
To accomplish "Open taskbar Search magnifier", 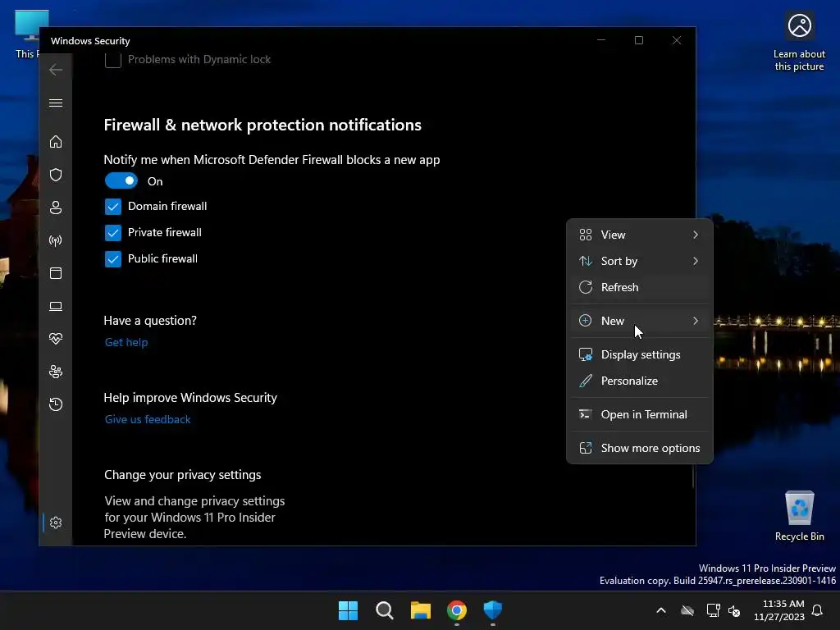I will [384, 610].
